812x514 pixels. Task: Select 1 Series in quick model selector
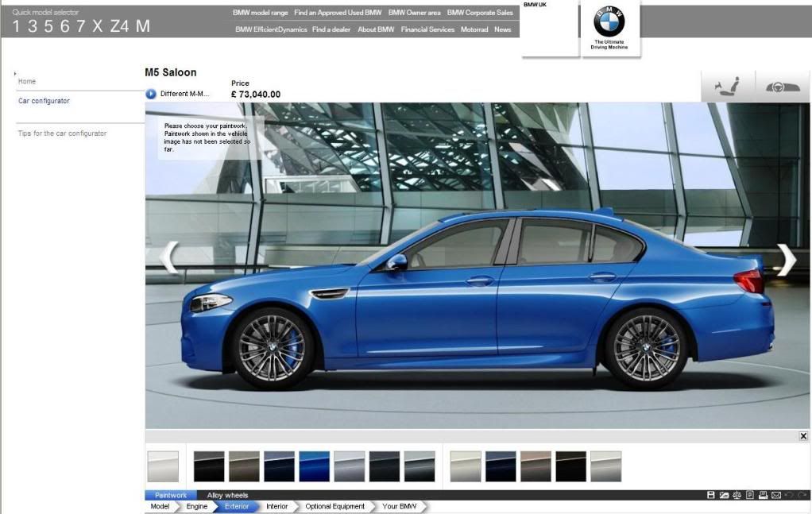[16, 26]
